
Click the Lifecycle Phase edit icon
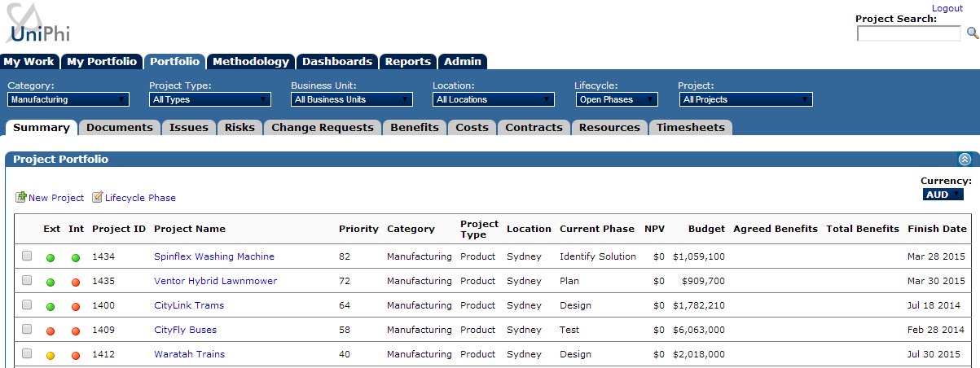97,197
